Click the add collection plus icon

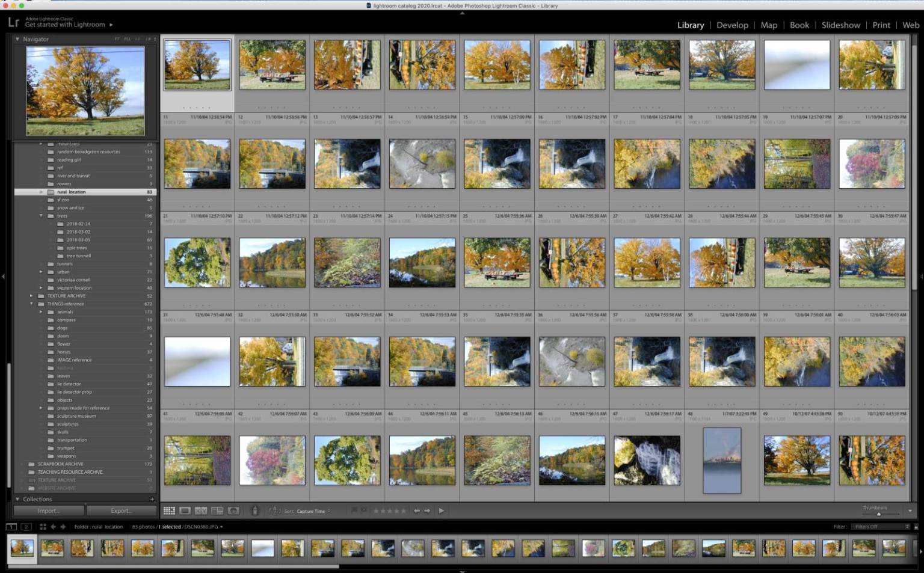pyautogui.click(x=152, y=499)
